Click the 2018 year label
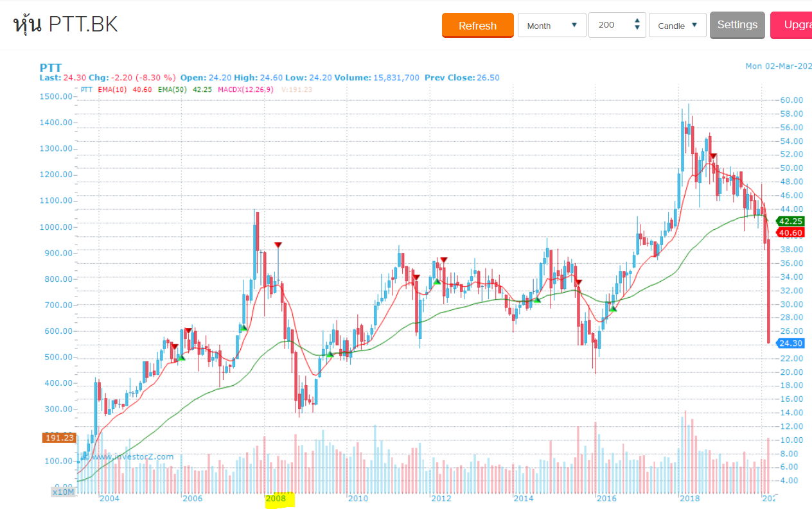 click(x=689, y=499)
